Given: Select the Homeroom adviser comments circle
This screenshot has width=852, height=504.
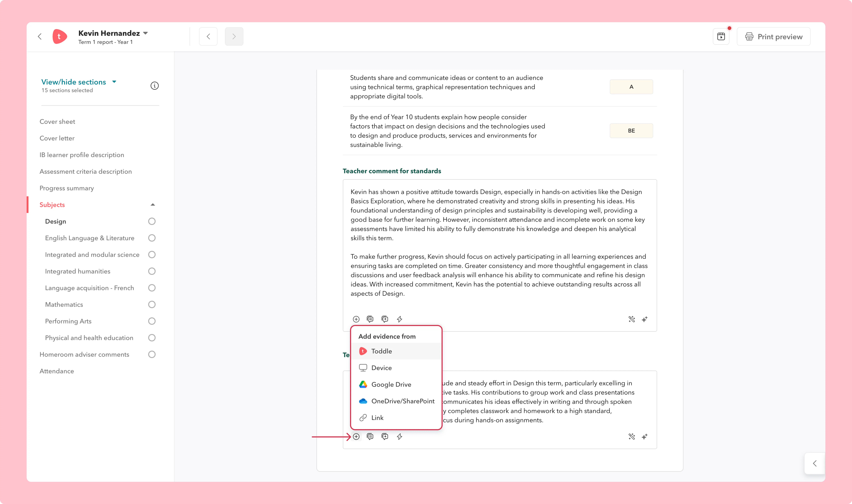Looking at the screenshot, I should point(152,355).
